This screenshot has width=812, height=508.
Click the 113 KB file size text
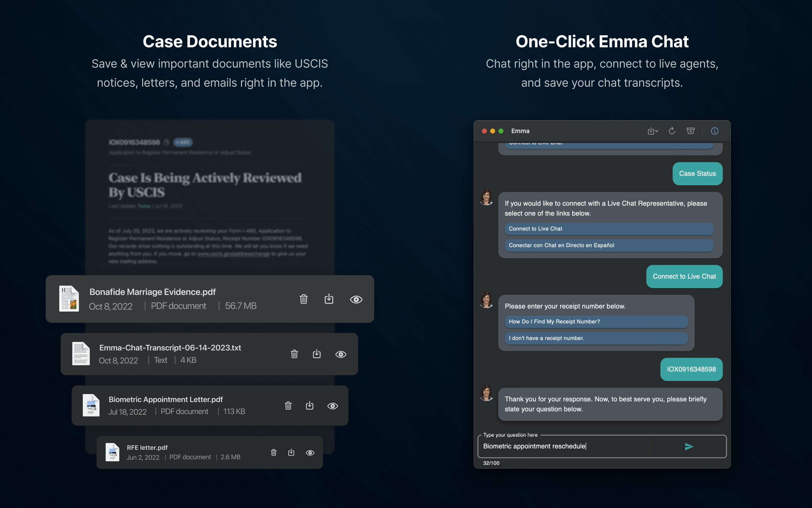(x=234, y=411)
